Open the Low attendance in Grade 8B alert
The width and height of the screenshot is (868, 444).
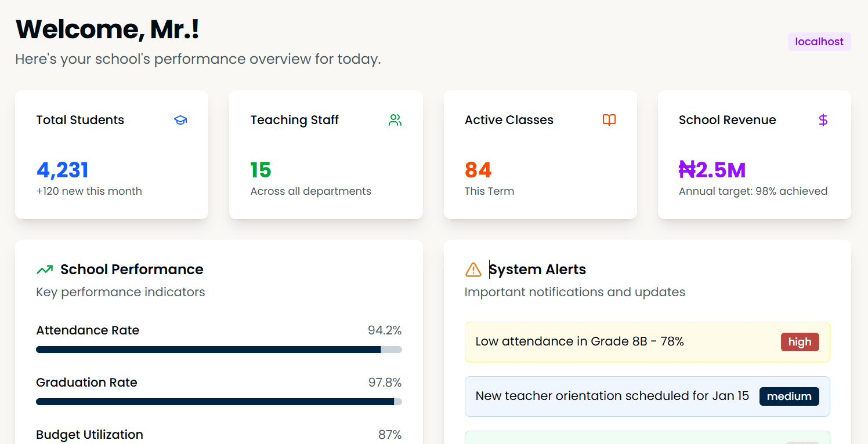pos(580,342)
